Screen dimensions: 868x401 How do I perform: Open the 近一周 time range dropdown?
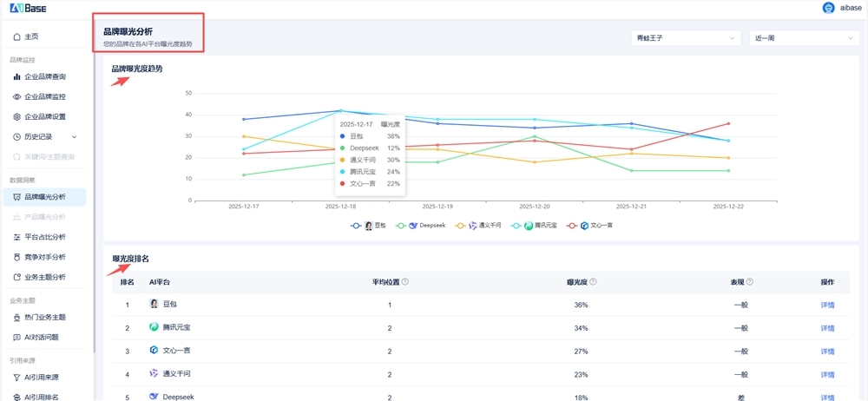click(x=804, y=38)
